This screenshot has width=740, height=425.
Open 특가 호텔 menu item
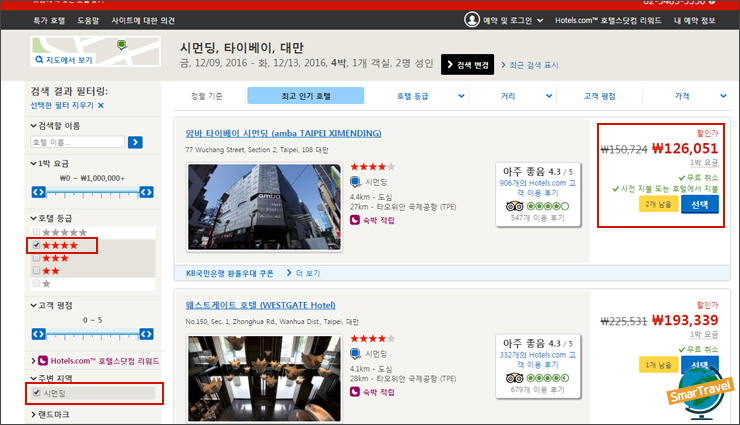[x=49, y=21]
